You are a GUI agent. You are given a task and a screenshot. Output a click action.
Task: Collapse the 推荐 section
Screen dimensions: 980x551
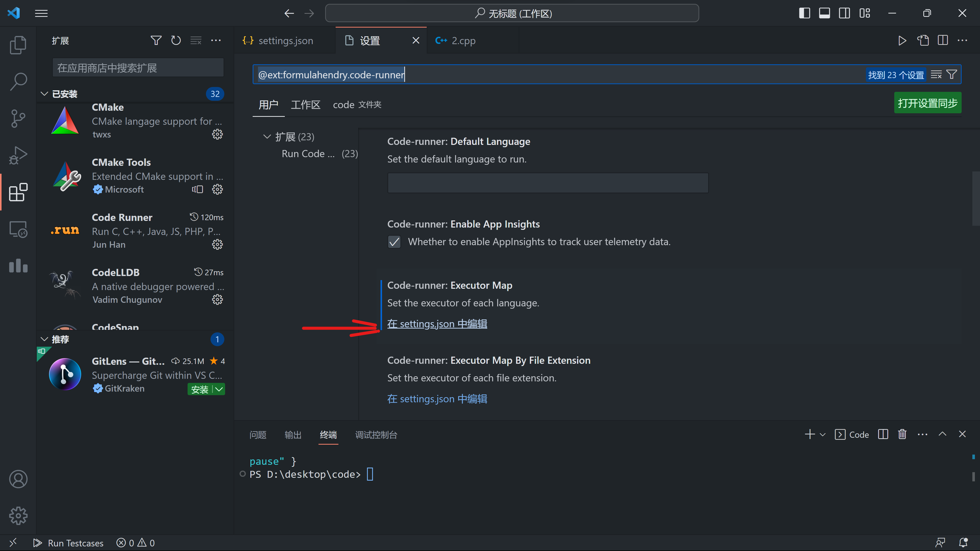point(44,339)
